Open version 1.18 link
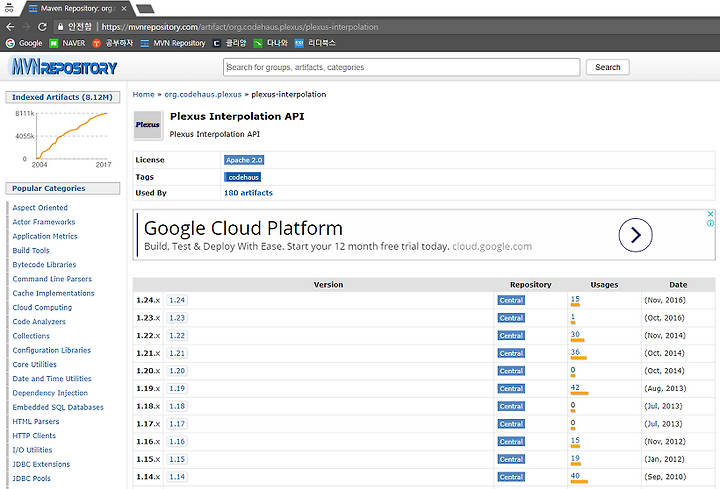The image size is (720, 489). 177,406
